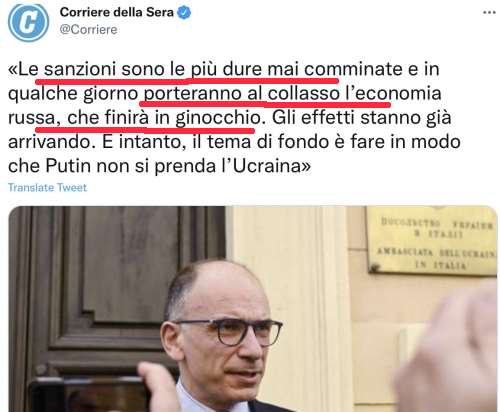The image size is (500, 412).
Task: Click the word "Putin" in the tweet
Action: point(68,165)
